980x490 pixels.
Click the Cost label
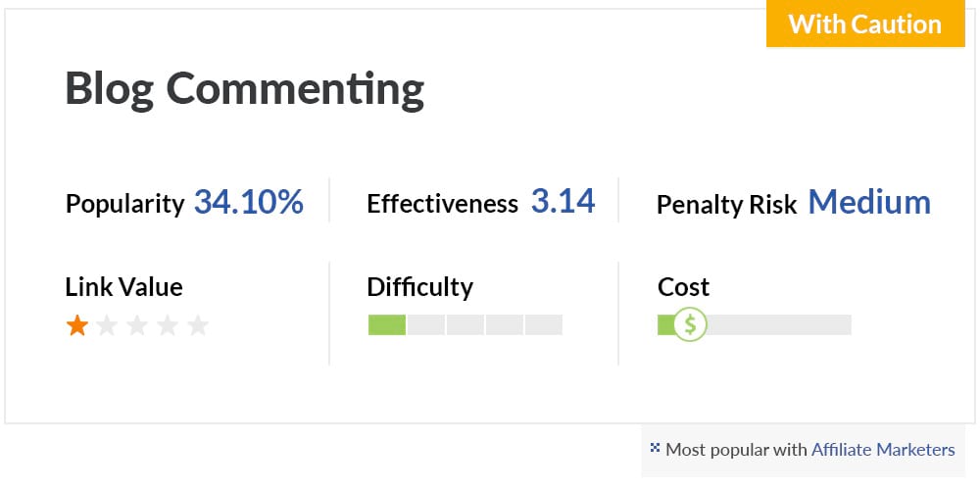coord(684,287)
